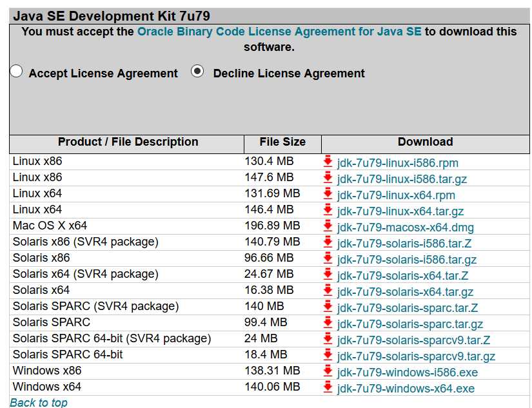Download jdk-7u79-solaris-sparc.tar.Z link
Viewport: 532px width, 408px height.
point(408,308)
